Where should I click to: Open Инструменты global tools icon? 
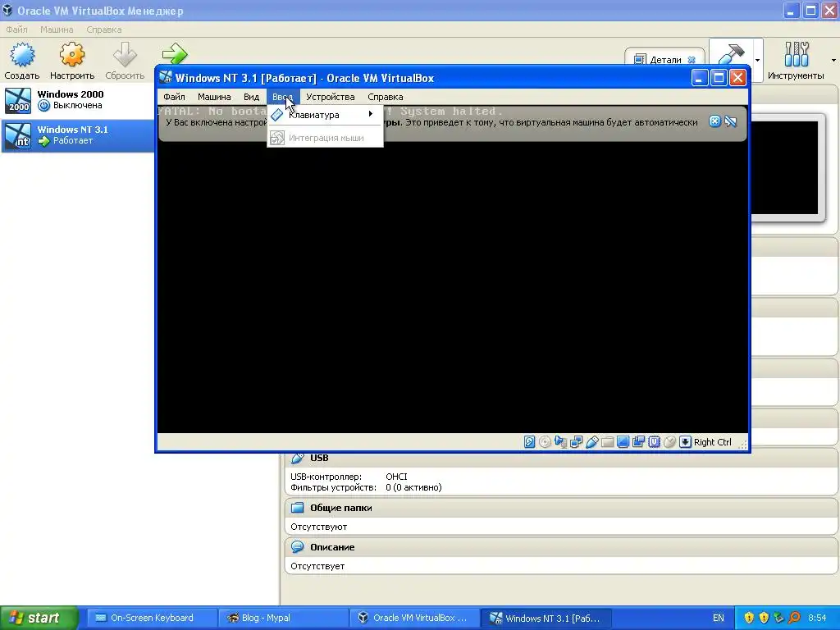[796, 55]
